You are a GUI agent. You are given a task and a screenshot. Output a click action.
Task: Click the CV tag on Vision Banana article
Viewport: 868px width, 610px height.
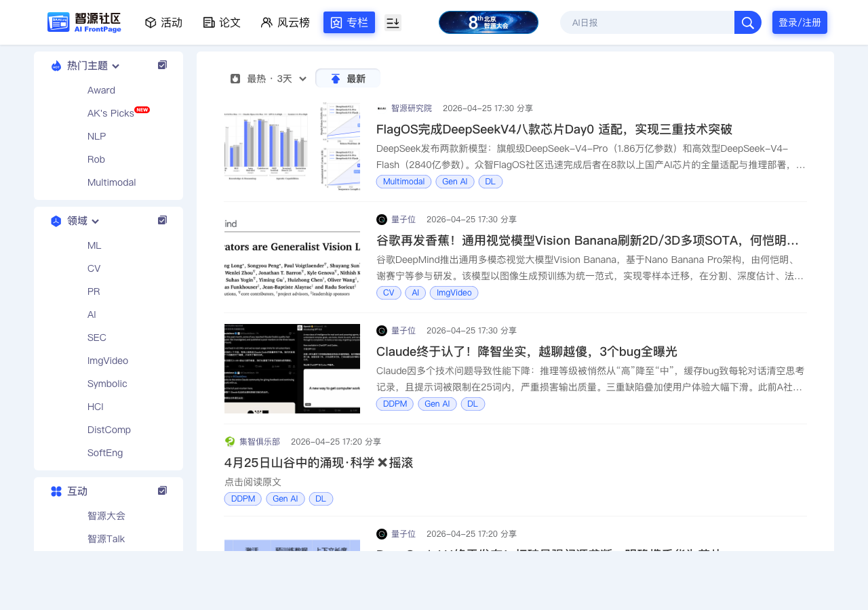tap(389, 293)
